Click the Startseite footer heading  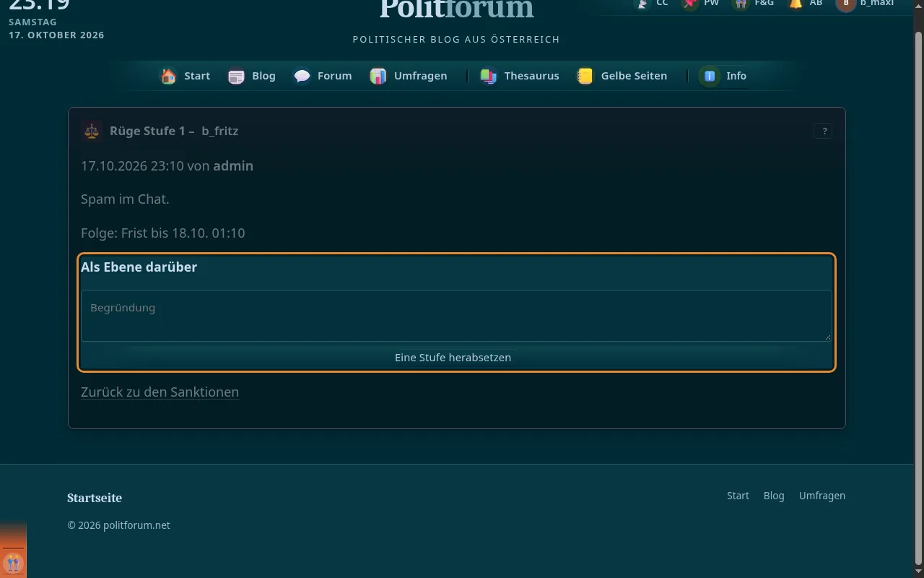(x=95, y=498)
